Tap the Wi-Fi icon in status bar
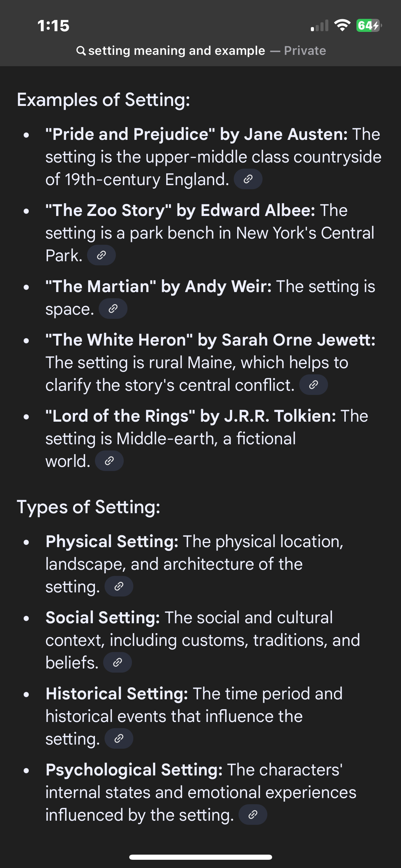 click(342, 26)
